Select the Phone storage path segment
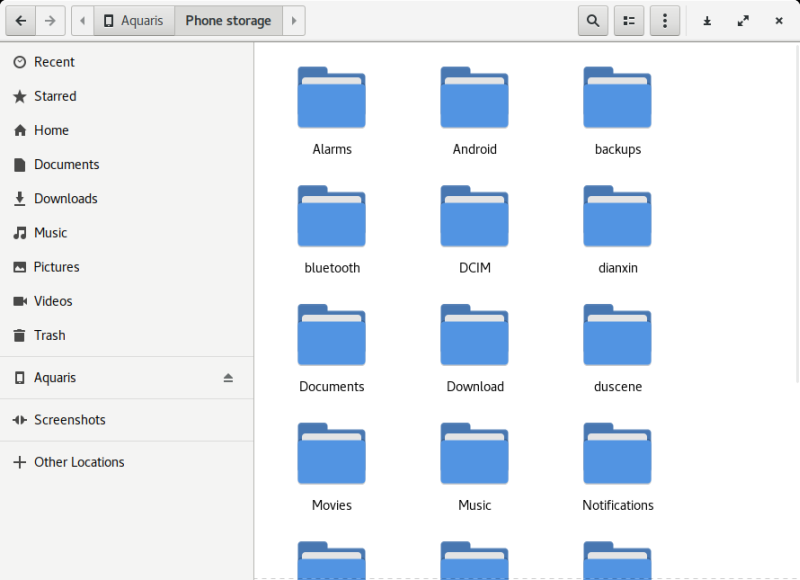The width and height of the screenshot is (800, 580). [x=228, y=20]
